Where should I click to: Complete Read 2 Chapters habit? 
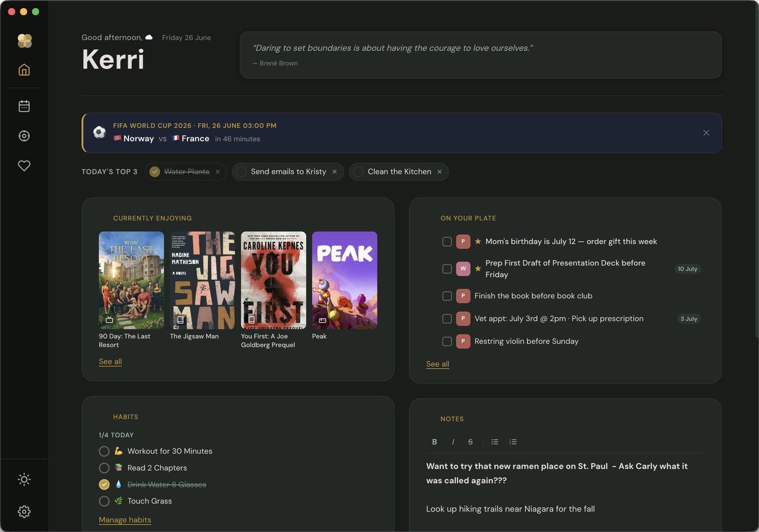(104, 468)
